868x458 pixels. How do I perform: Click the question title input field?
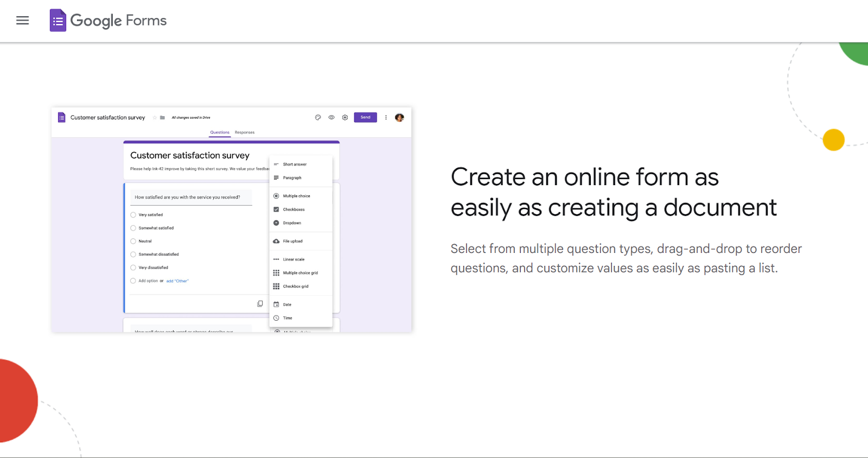point(191,198)
